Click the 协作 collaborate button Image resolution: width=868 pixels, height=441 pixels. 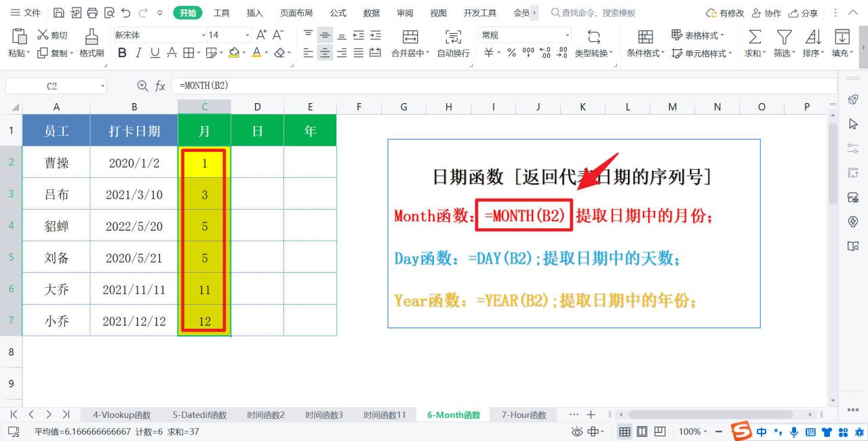point(766,13)
